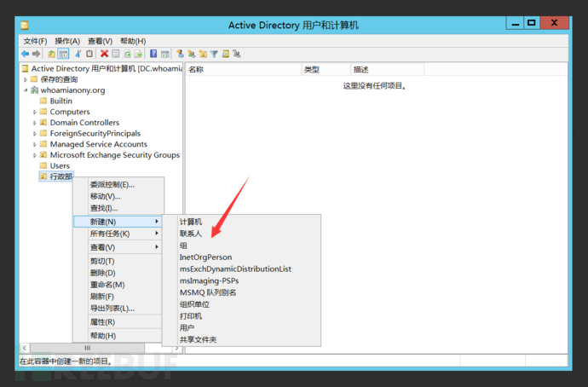Create new 组 from submenu
The image size is (588, 387).
[x=241, y=245]
